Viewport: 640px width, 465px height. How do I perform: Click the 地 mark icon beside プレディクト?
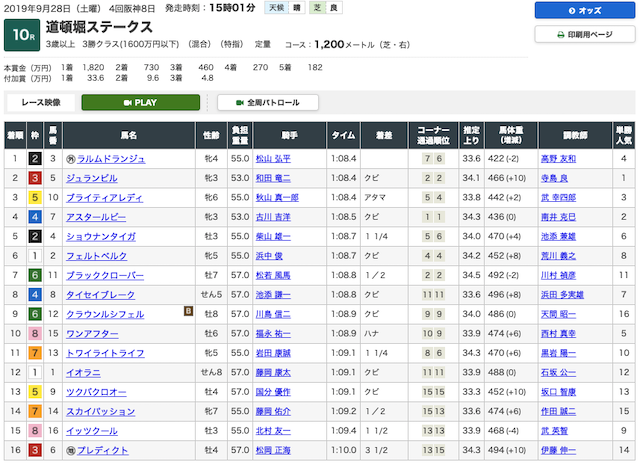point(70,451)
